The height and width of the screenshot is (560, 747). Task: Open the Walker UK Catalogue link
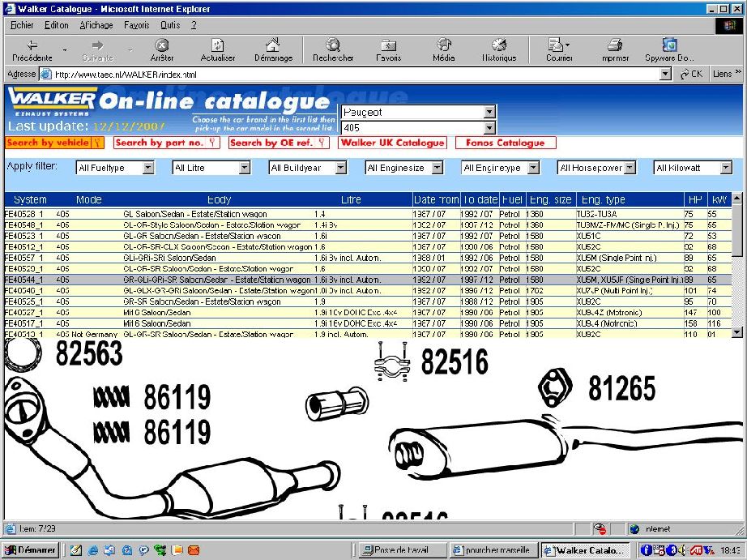pos(392,143)
